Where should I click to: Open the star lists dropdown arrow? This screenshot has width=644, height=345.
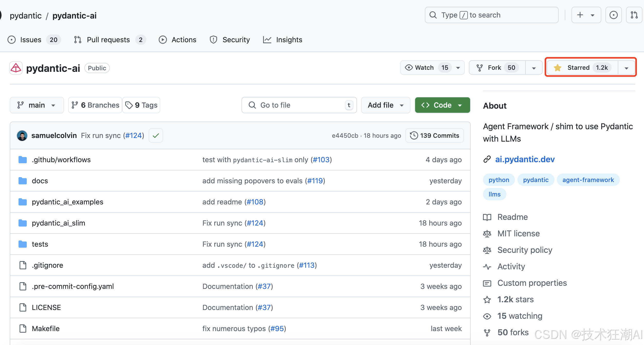(627, 68)
